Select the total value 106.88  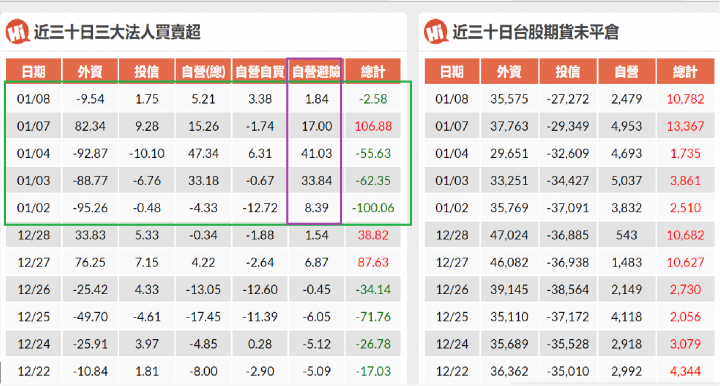point(373,126)
